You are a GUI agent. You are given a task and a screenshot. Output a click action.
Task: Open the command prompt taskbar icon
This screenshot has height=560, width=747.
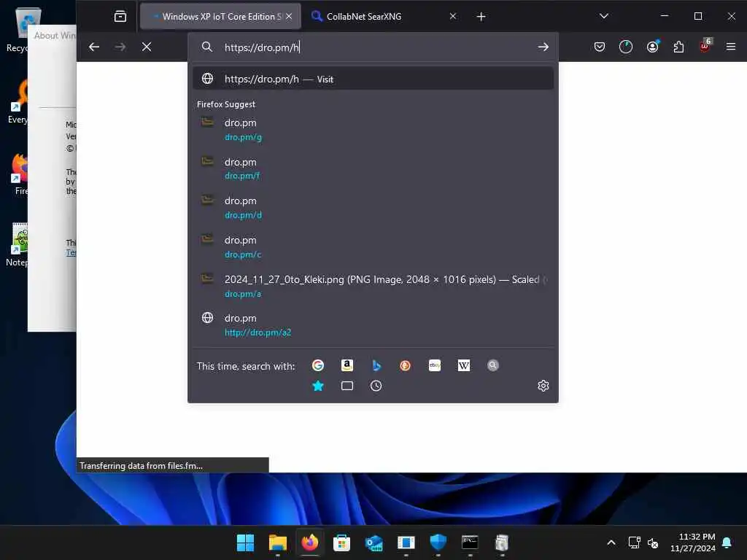(x=470, y=542)
